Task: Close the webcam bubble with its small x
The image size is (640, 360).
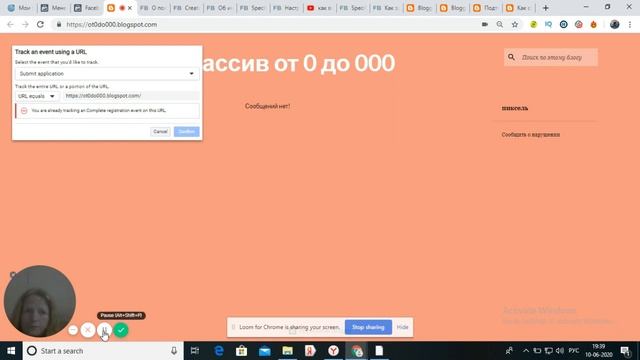Action: click(x=13, y=275)
